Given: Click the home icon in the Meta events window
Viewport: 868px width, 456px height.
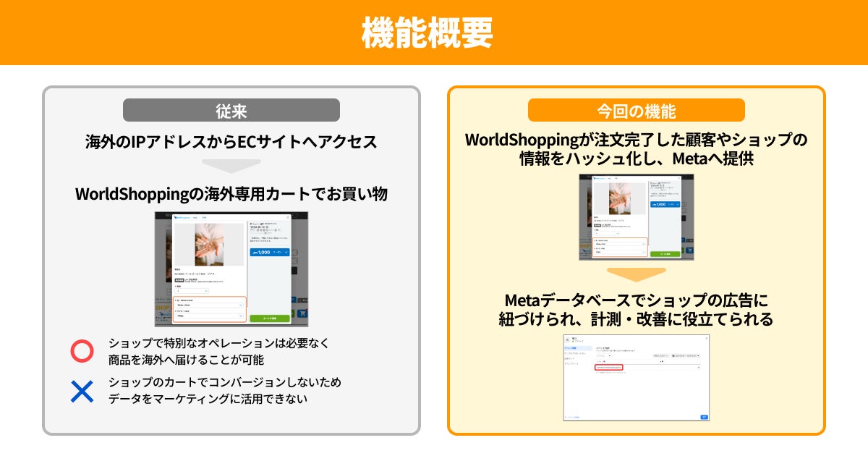Looking at the screenshot, I should coord(567,339).
